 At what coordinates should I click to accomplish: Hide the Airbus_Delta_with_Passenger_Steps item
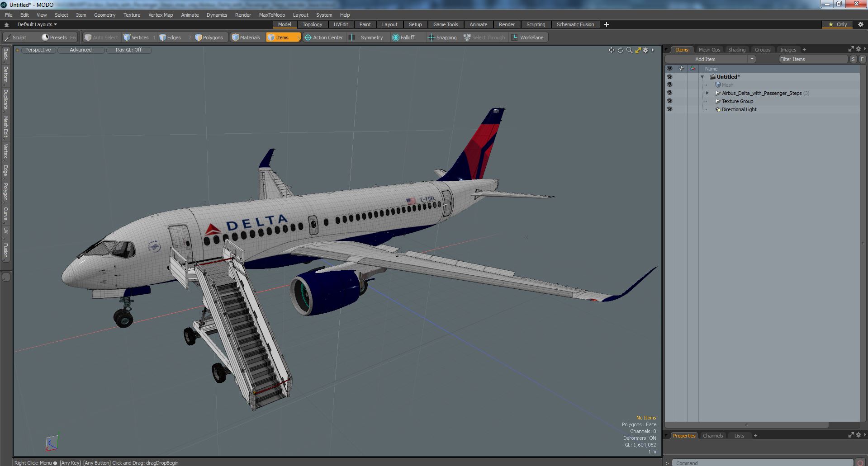click(x=669, y=93)
